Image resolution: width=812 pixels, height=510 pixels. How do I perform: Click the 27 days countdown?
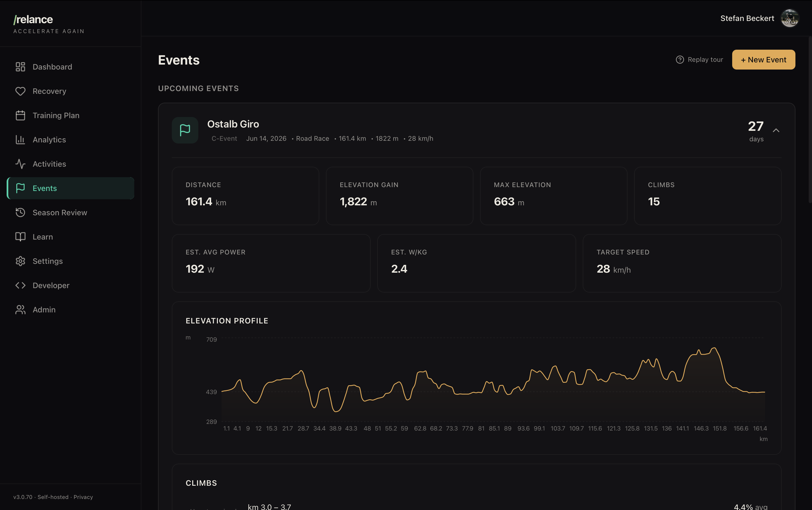(756, 131)
